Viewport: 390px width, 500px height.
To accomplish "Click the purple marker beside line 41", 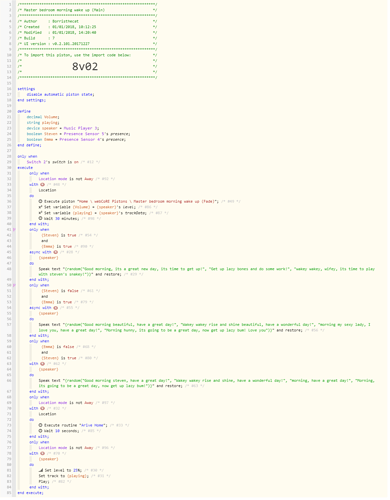I will pyautogui.click(x=14, y=230).
